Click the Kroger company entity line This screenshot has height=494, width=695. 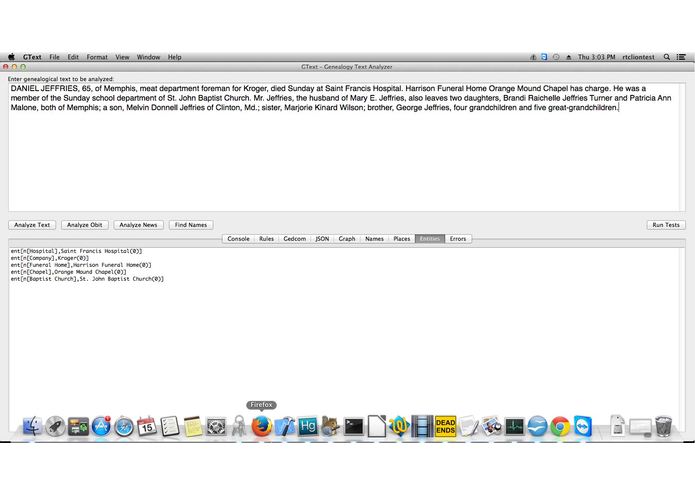(x=50, y=258)
